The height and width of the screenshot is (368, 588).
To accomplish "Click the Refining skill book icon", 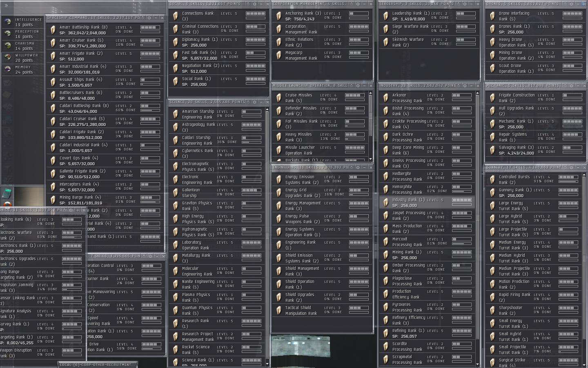I will (385, 333).
